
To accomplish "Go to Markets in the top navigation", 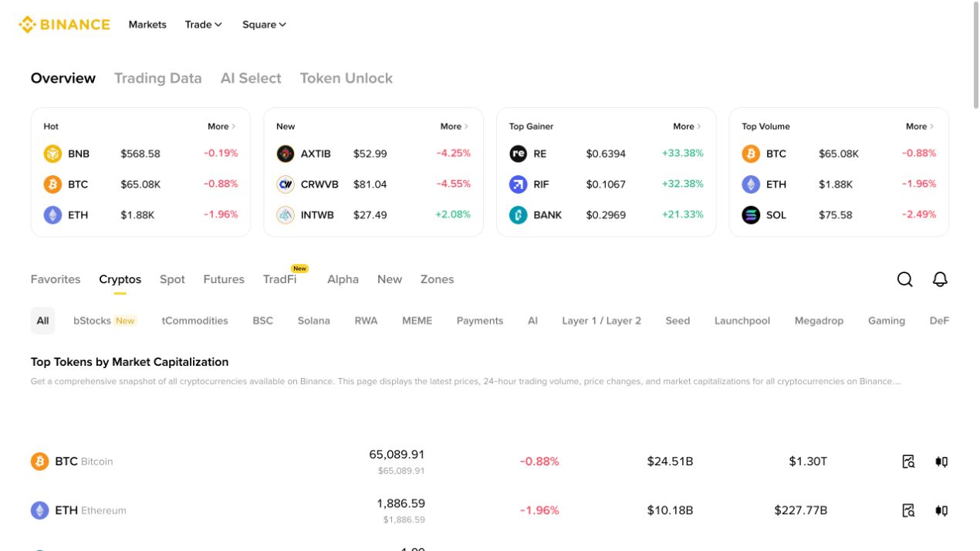I will coord(147,25).
